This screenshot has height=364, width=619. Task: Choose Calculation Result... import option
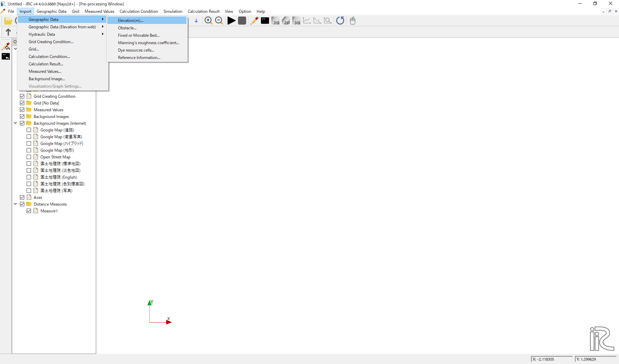[x=63, y=64]
